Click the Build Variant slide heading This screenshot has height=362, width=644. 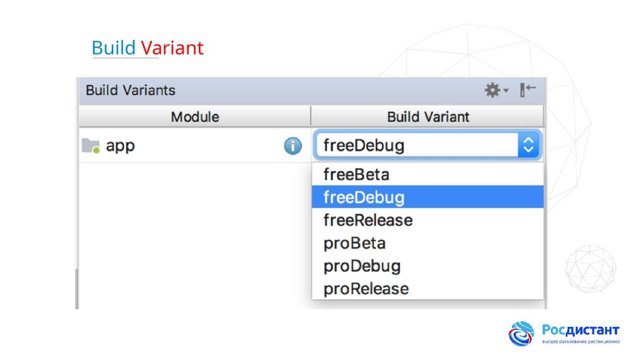click(x=147, y=48)
